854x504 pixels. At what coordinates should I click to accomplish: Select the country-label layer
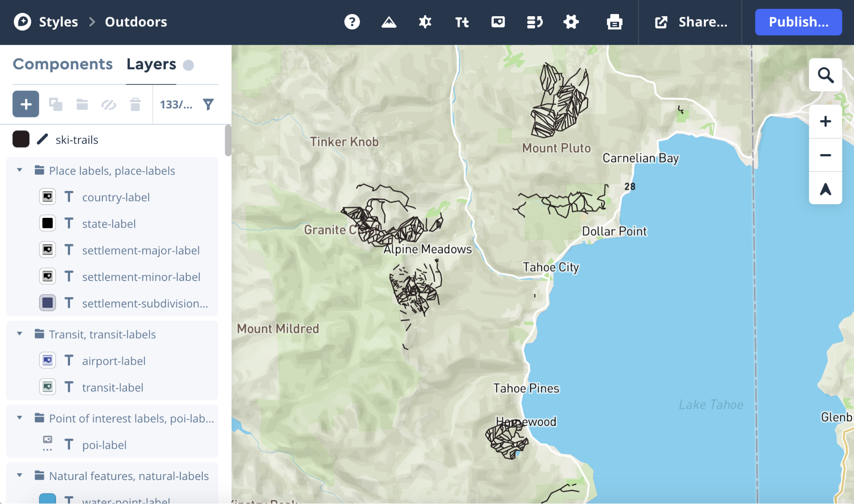116,197
